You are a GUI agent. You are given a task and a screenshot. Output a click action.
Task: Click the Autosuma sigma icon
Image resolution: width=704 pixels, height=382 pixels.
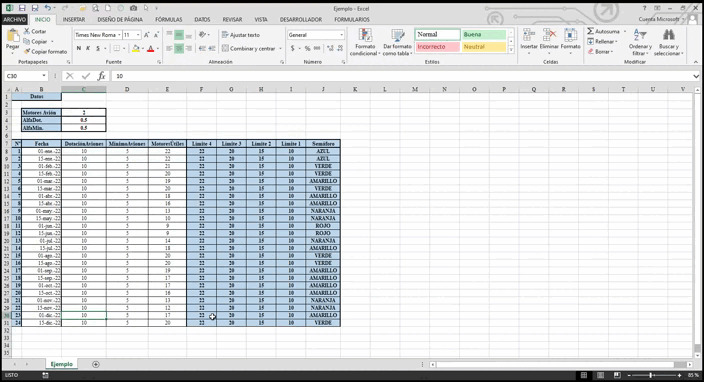(x=590, y=31)
